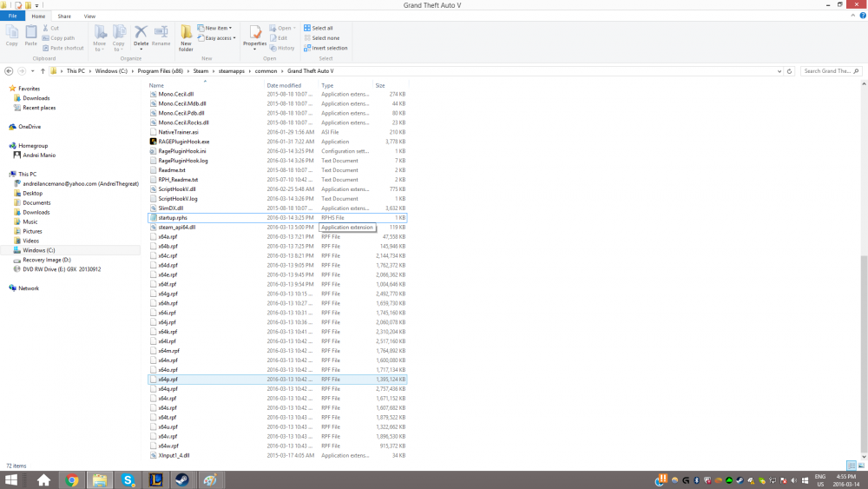Sort by the Size column header

point(391,85)
